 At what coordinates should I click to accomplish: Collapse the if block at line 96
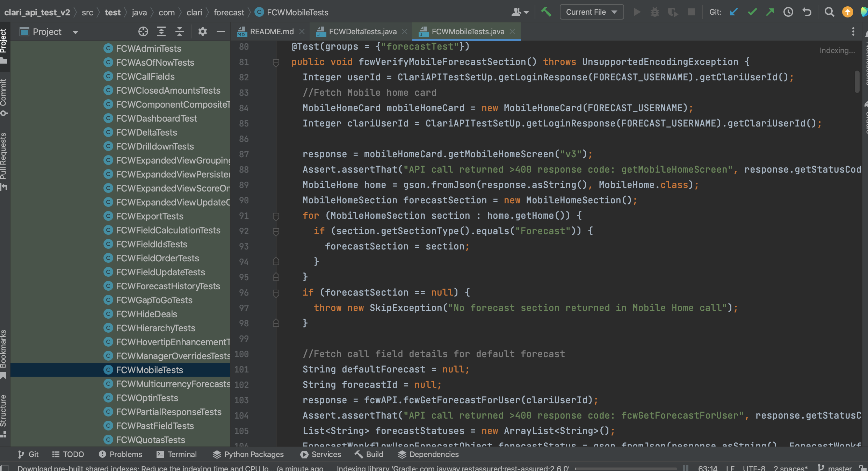(276, 293)
